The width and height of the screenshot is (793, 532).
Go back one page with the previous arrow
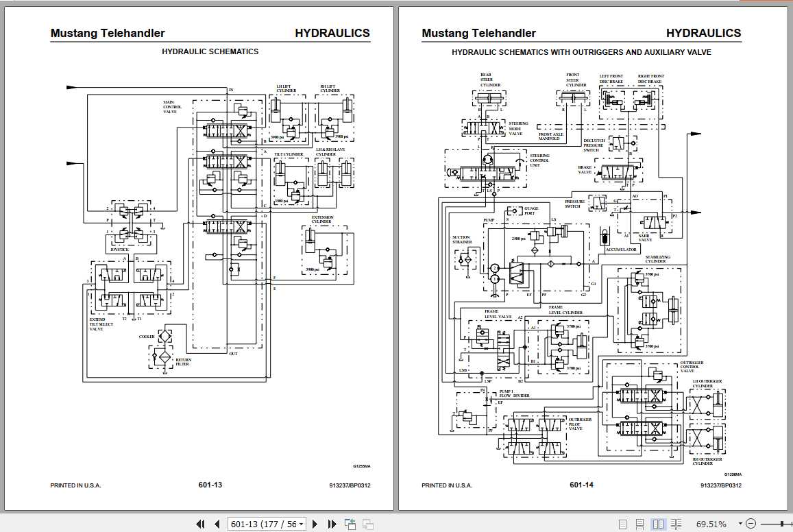(x=218, y=523)
